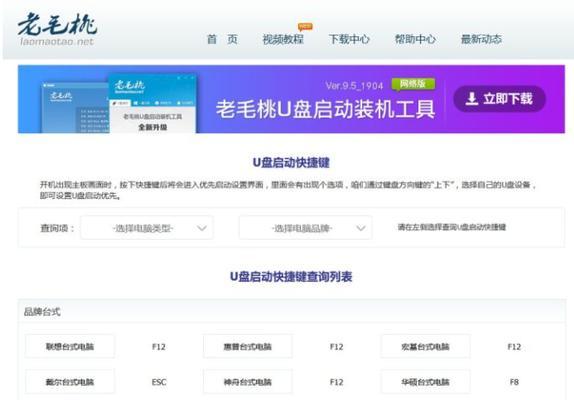Click the chevron in 选择电脑类型 box
The width and height of the screenshot is (574, 400).
(x=202, y=228)
